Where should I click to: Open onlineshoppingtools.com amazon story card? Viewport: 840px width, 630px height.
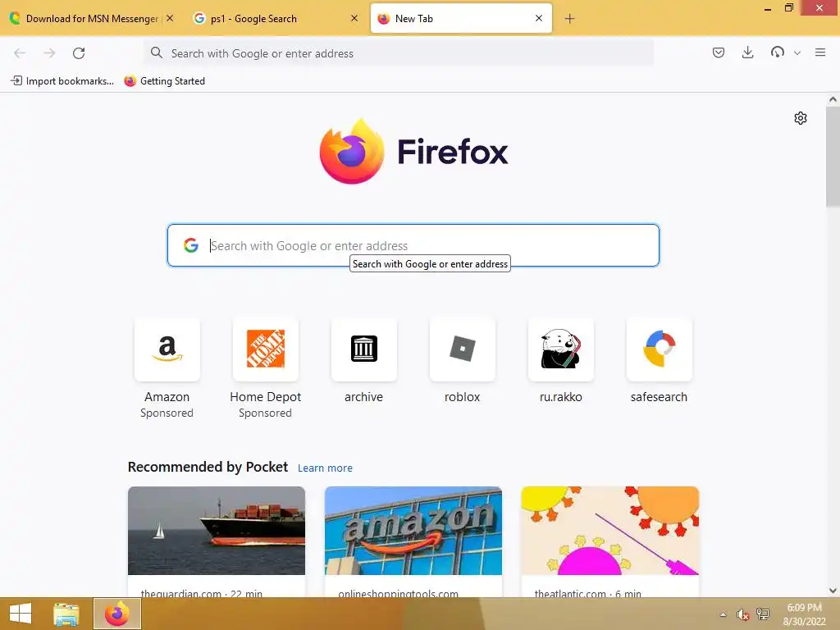(x=413, y=541)
